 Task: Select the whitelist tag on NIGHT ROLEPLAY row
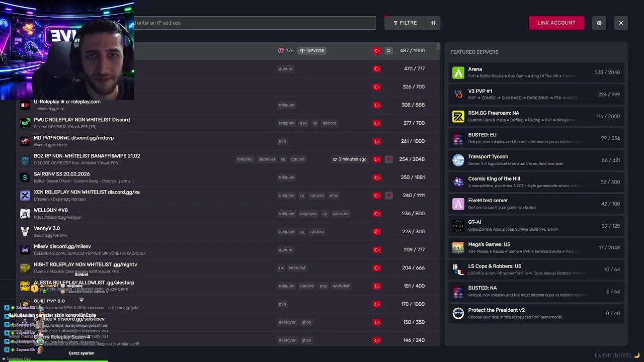click(x=297, y=267)
